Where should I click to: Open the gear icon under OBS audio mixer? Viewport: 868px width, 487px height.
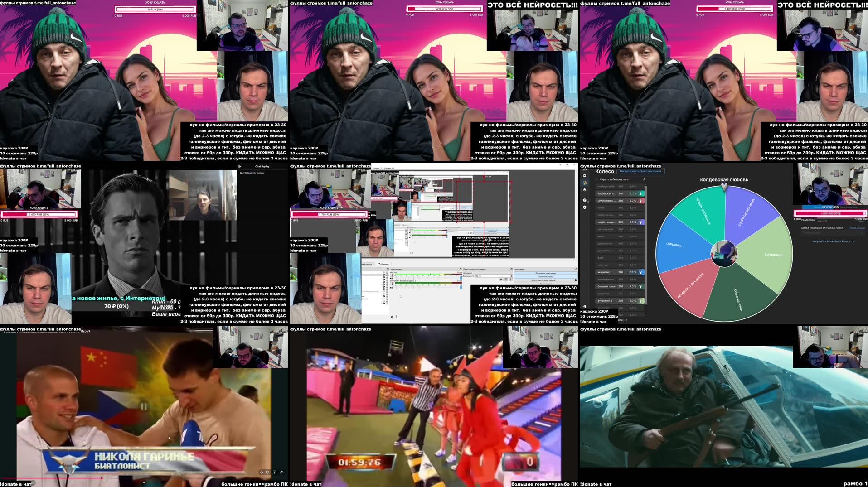391,317
